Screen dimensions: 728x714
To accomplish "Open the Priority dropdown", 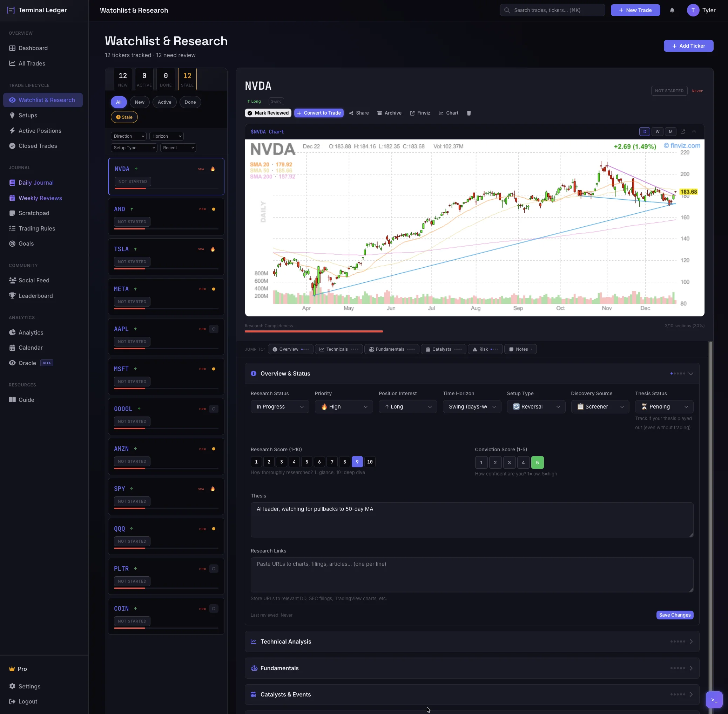I will pyautogui.click(x=344, y=406).
